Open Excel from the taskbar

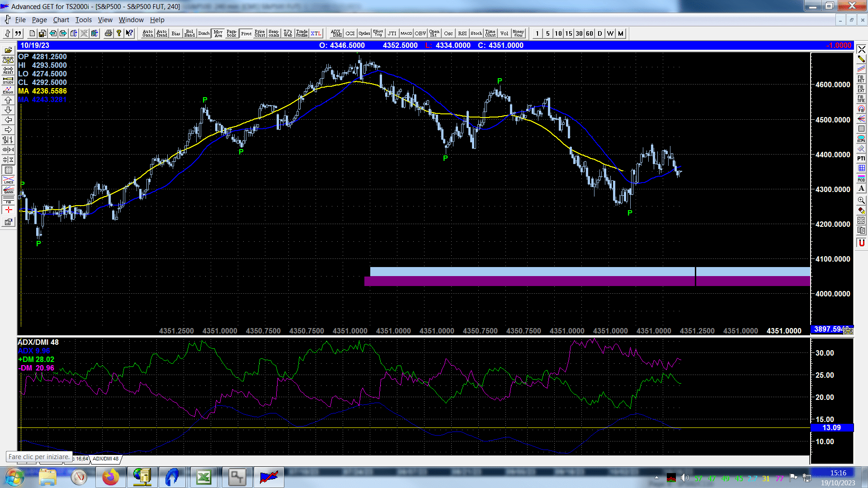pyautogui.click(x=203, y=477)
